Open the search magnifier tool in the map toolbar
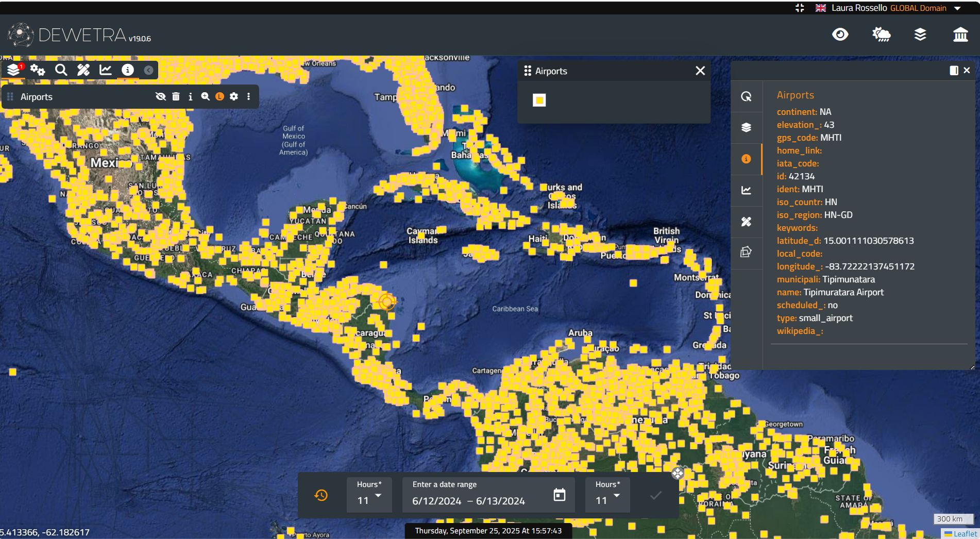This screenshot has height=539, width=980. [x=61, y=70]
